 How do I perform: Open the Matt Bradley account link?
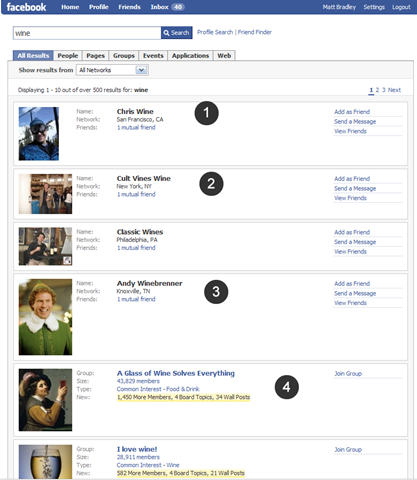[x=339, y=7]
